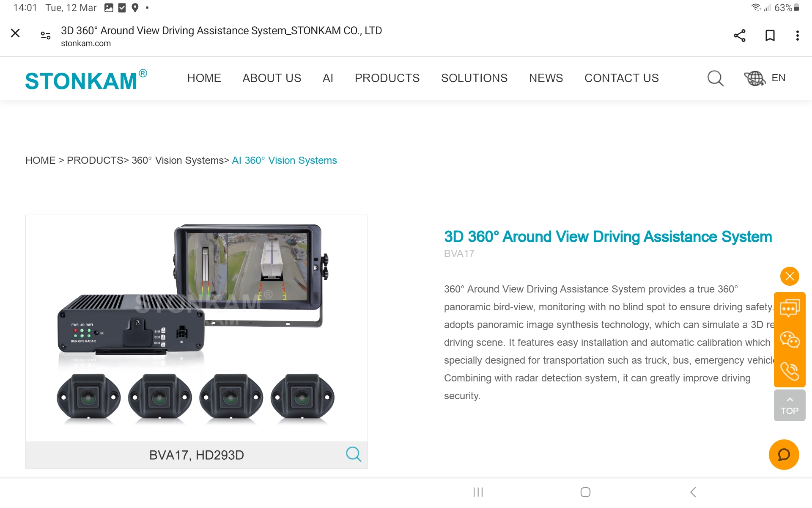The height and width of the screenshot is (508, 812).
Task: Click 360° Vision Systems breadcrumb link
Action: [x=178, y=160]
